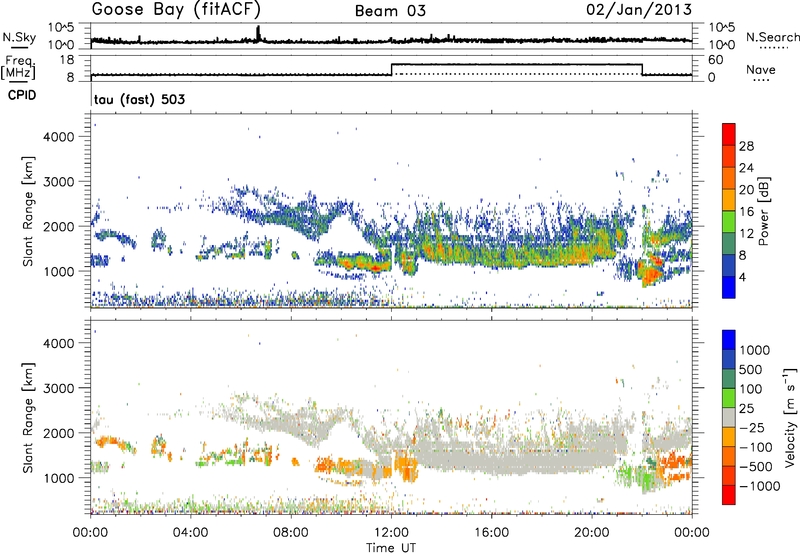Click the strong red echo near 11:00 in the power panel
Image resolution: width=800 pixels, height=554 pixels.
tap(375, 267)
